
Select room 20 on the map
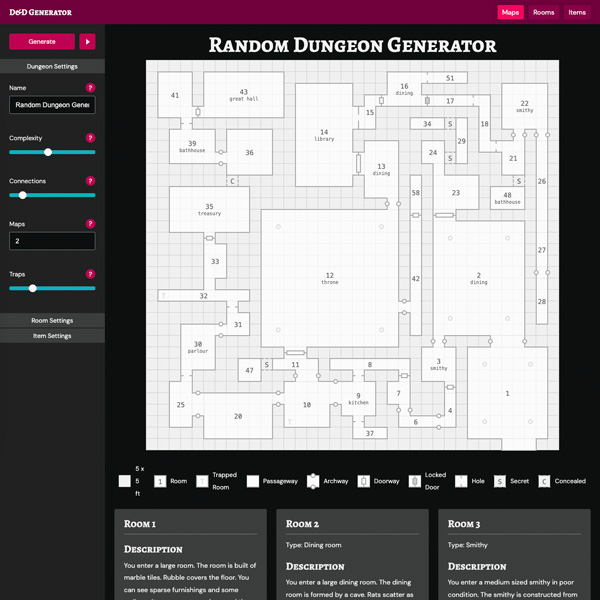coord(238,416)
